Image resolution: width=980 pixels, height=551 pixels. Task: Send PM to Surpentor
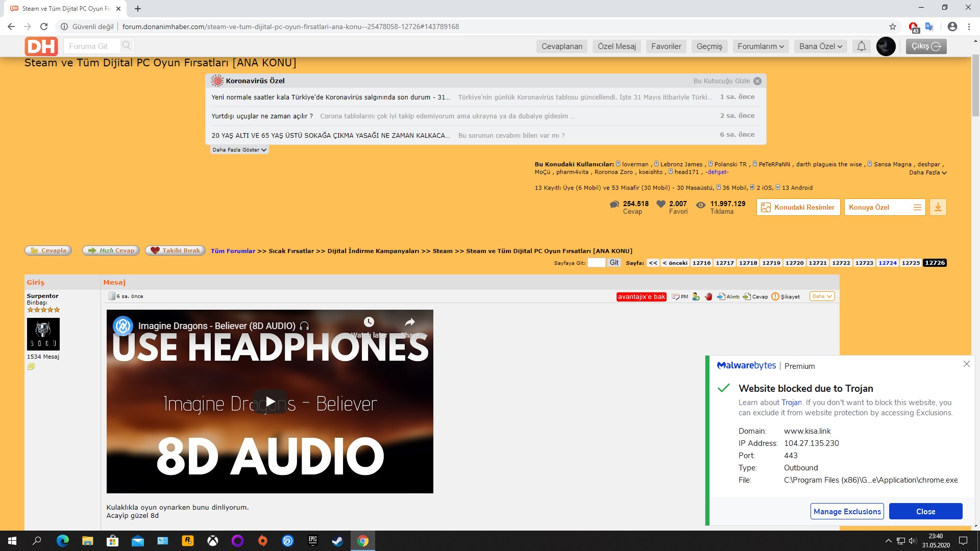(680, 296)
